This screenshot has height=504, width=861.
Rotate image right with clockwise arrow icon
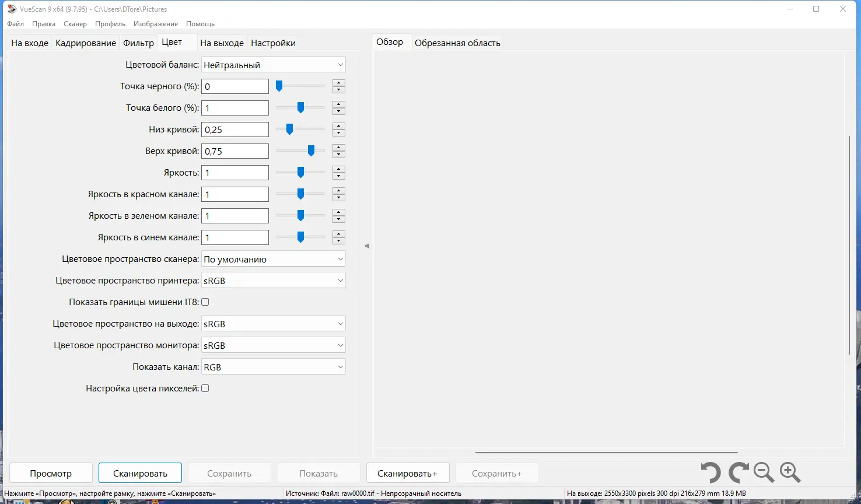point(738,473)
